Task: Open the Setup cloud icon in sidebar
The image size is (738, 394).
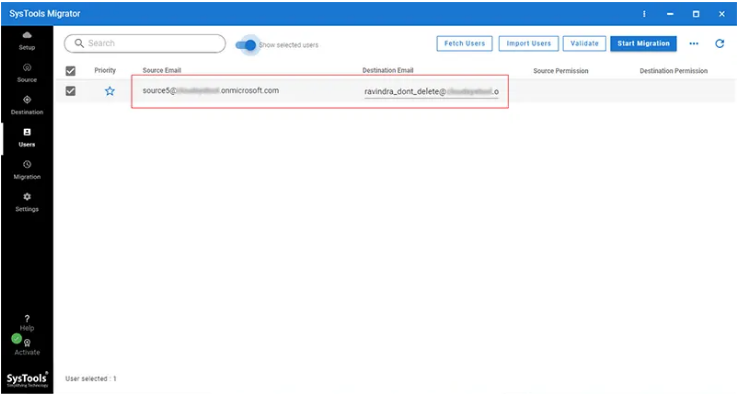Action: click(x=27, y=35)
